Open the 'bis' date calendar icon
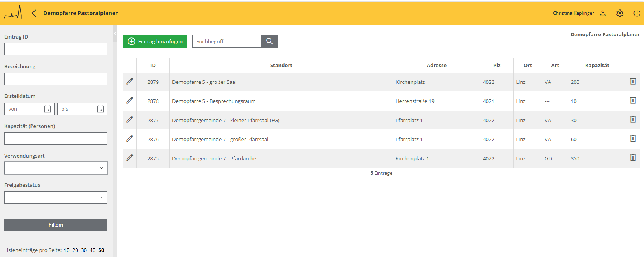This screenshot has height=257, width=644. coord(100,109)
